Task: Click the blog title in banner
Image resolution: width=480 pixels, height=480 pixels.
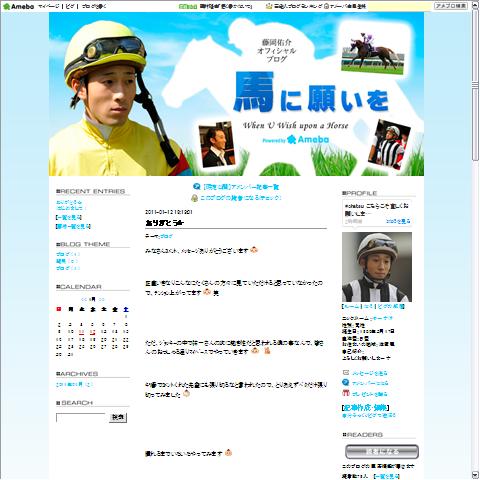Action: tap(311, 92)
